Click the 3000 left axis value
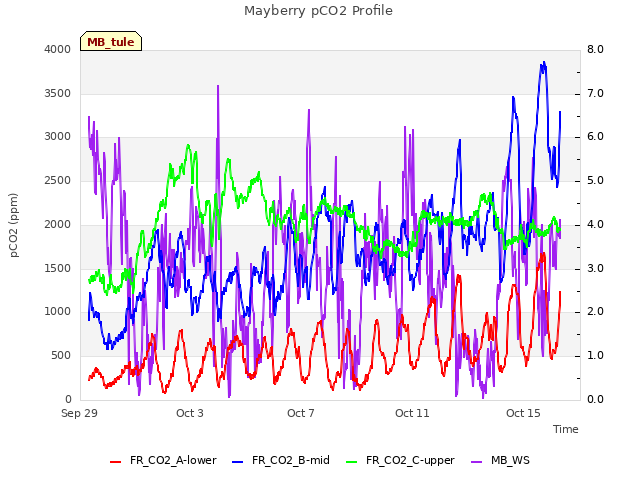The width and height of the screenshot is (640, 480). click(58, 137)
